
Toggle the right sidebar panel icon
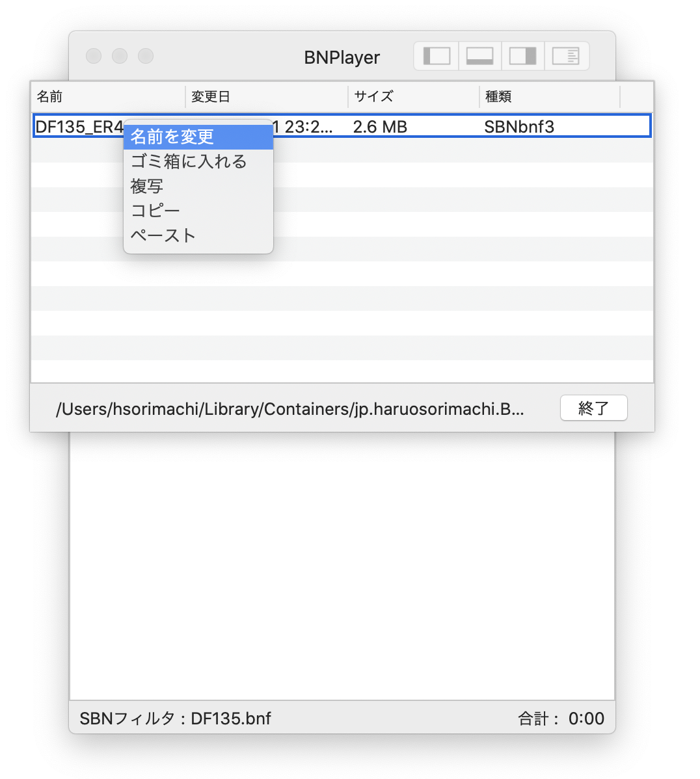point(523,56)
